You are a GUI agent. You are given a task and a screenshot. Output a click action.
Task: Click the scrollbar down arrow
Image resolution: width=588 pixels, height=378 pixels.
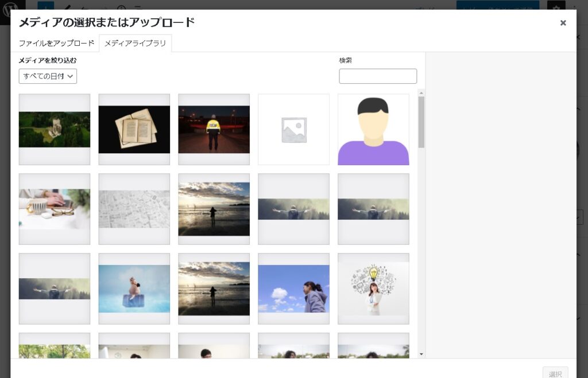click(421, 354)
